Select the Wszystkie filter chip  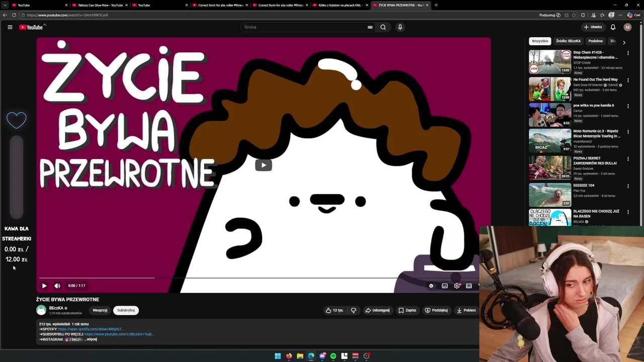[x=540, y=41]
